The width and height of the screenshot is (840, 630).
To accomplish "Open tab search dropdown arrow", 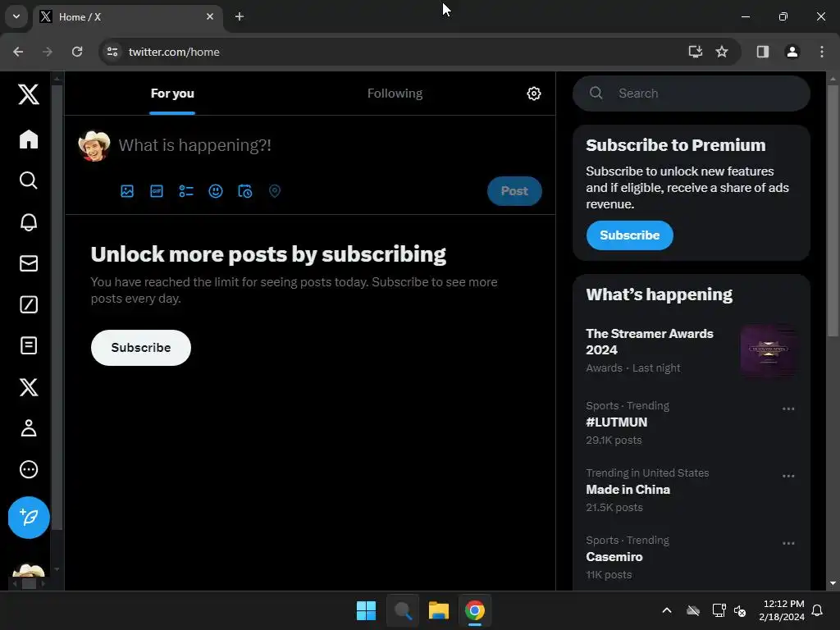I will [x=16, y=16].
